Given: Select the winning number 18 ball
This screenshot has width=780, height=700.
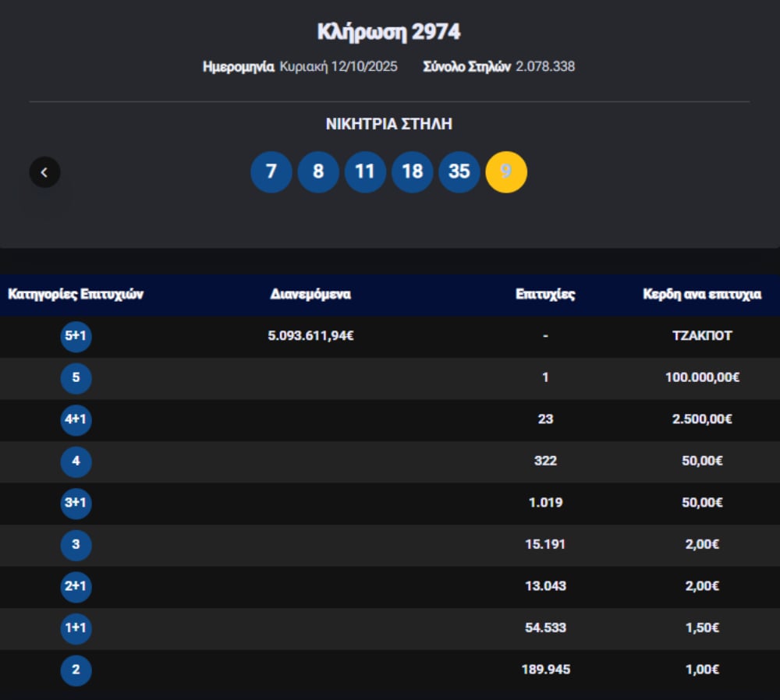Looking at the screenshot, I should [412, 172].
